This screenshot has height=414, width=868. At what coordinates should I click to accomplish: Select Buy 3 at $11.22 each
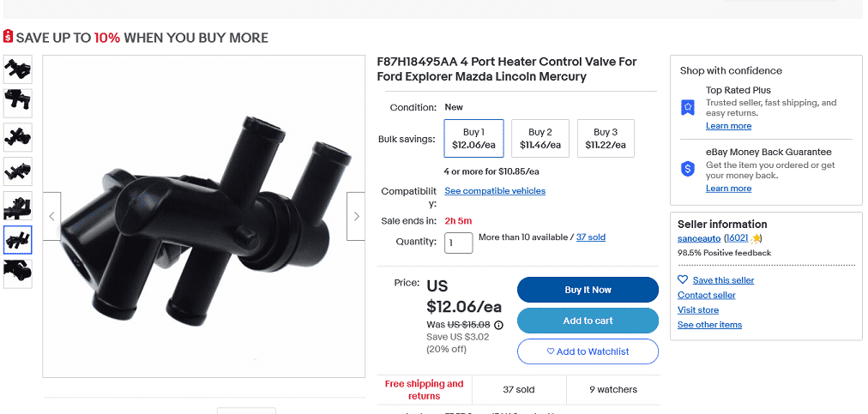[606, 139]
